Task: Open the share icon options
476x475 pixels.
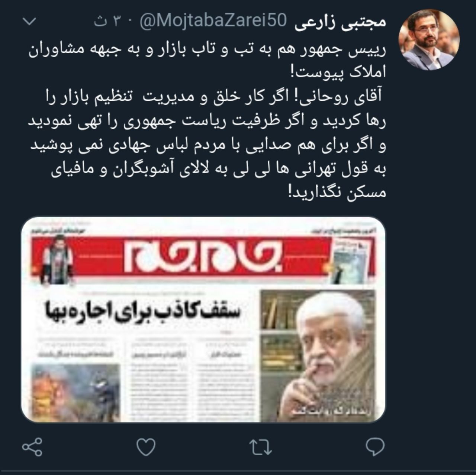Action: [x=32, y=447]
